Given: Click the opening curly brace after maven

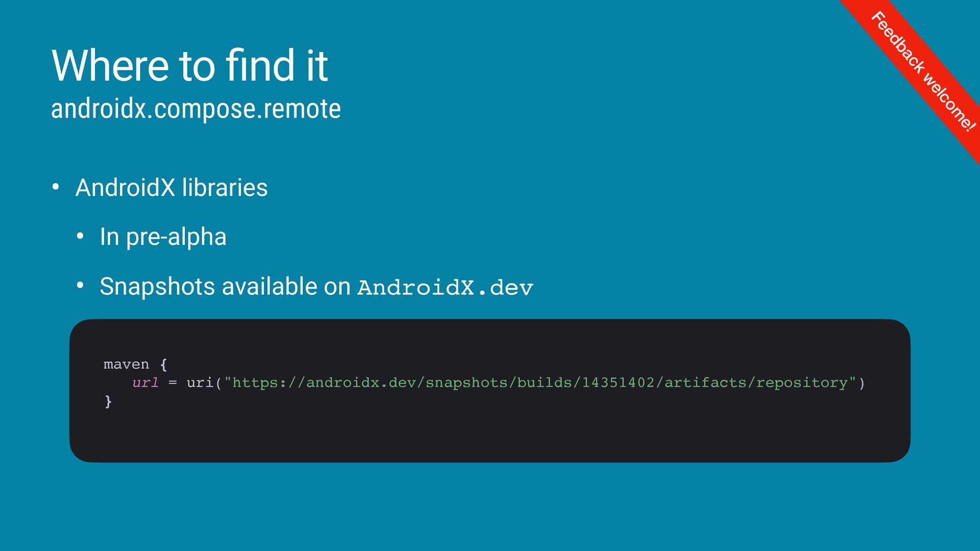Looking at the screenshot, I should (163, 365).
